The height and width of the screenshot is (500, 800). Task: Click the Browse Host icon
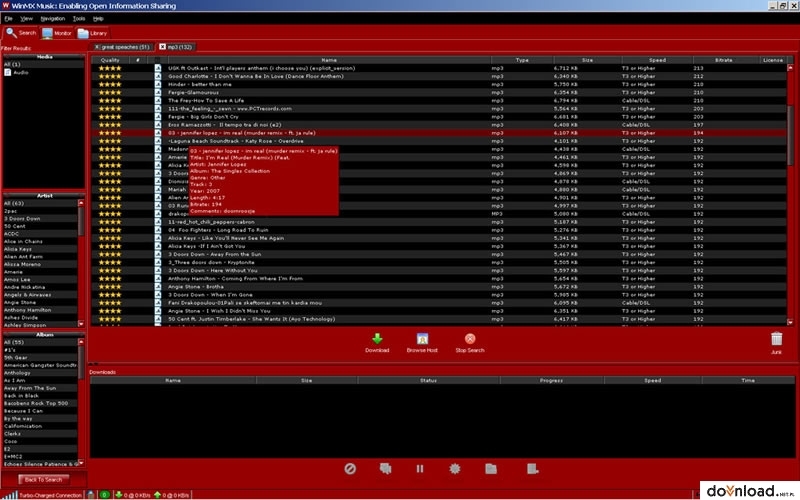pyautogui.click(x=422, y=339)
